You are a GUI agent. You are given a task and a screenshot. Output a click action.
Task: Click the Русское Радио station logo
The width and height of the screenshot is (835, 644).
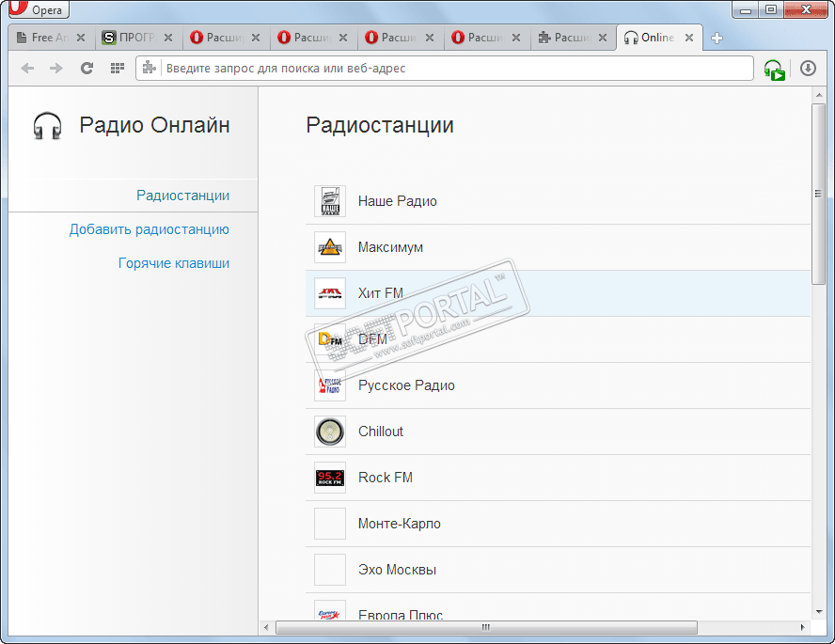pyautogui.click(x=330, y=385)
